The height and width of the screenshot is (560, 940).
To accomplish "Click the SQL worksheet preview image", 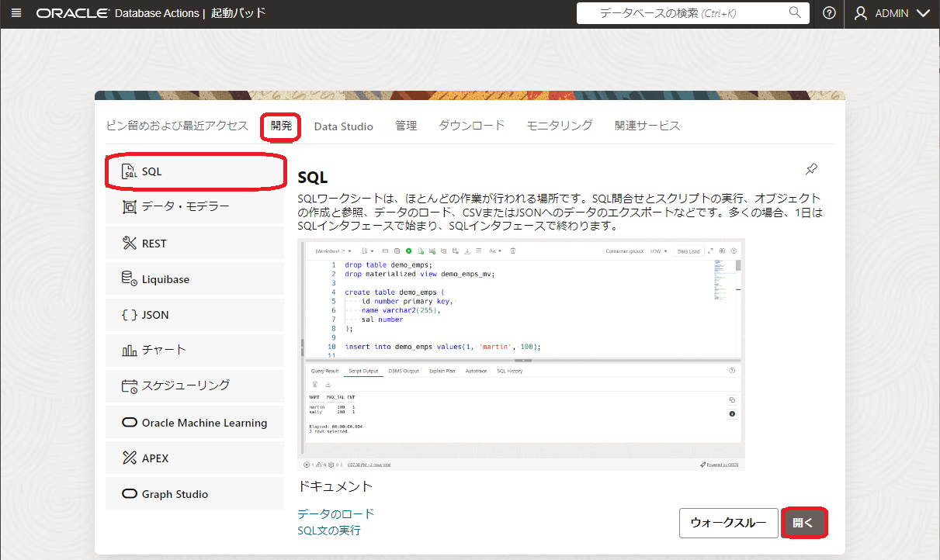I will tap(521, 354).
